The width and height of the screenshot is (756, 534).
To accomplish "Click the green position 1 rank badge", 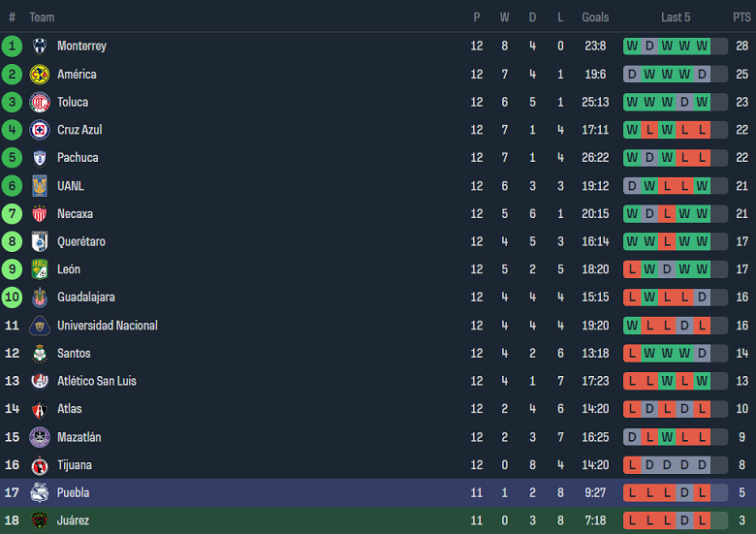I will coord(13,47).
